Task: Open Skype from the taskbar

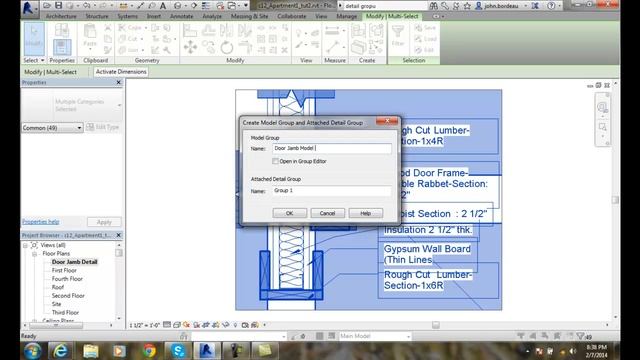Action: 178,351
